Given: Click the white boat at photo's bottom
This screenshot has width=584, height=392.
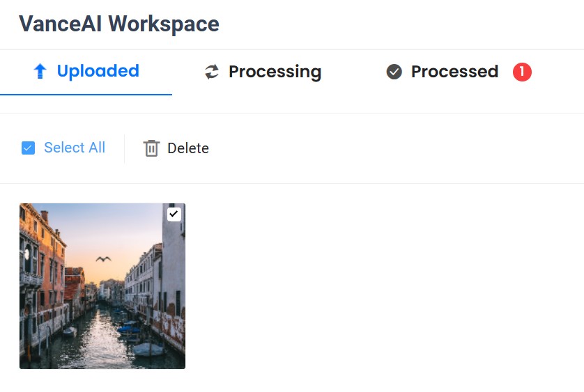Looking at the screenshot, I should pyautogui.click(x=148, y=349).
